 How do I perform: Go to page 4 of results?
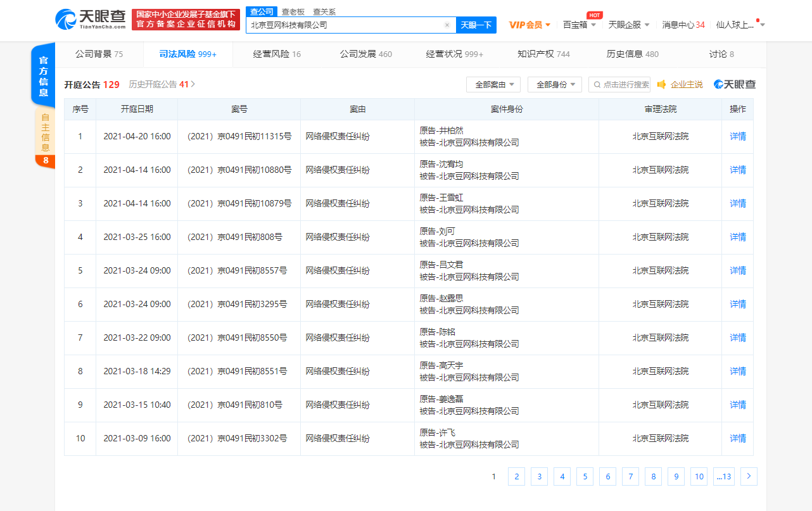coord(562,476)
